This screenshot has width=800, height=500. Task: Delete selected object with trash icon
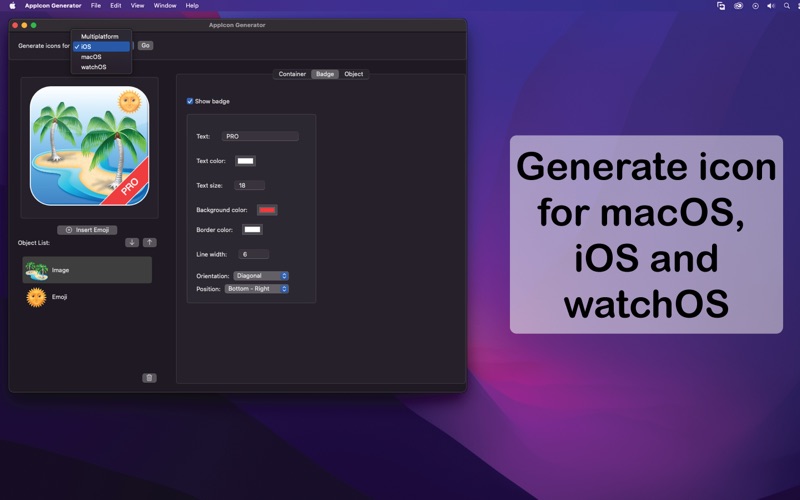tap(149, 378)
